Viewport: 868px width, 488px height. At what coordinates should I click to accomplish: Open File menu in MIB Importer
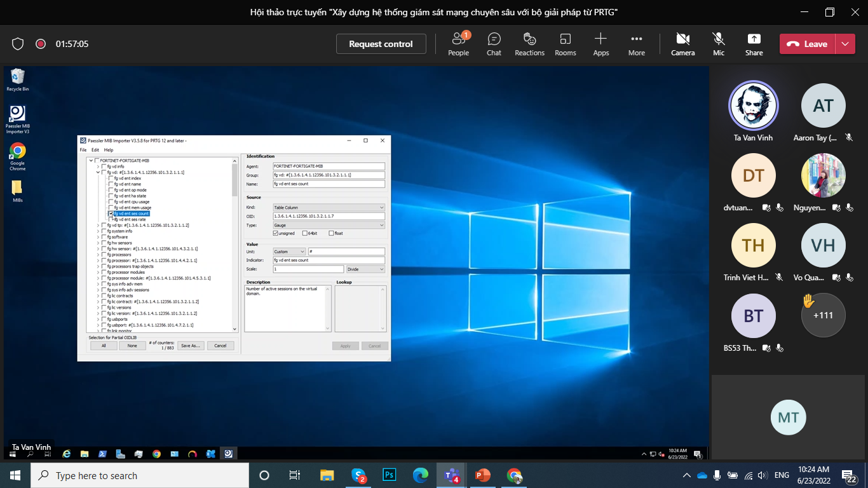coord(83,150)
